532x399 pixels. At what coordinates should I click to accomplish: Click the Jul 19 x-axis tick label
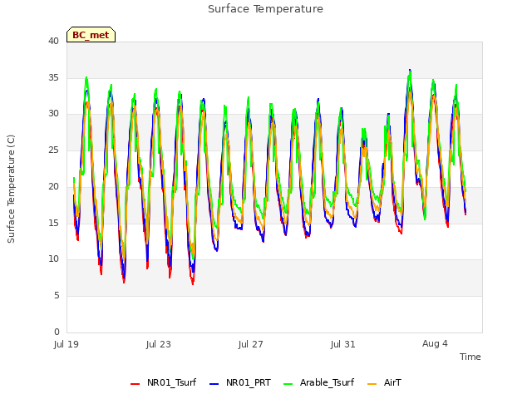pos(66,344)
